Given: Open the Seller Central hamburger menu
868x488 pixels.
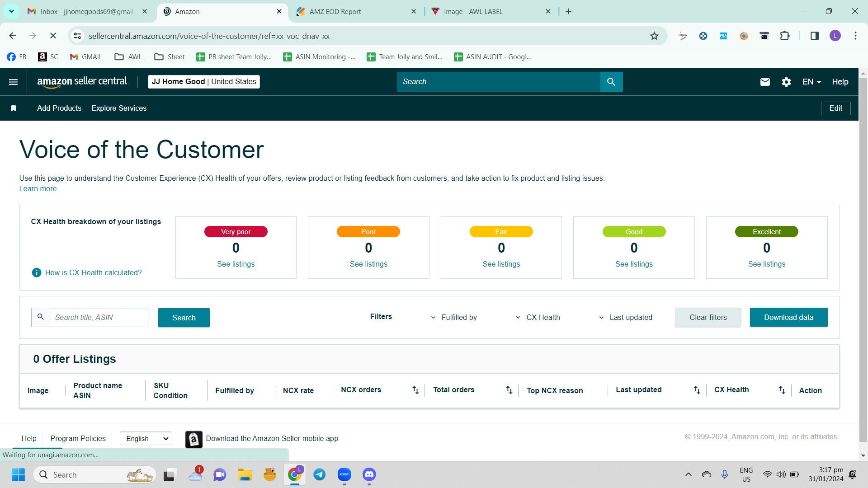Looking at the screenshot, I should click(14, 82).
